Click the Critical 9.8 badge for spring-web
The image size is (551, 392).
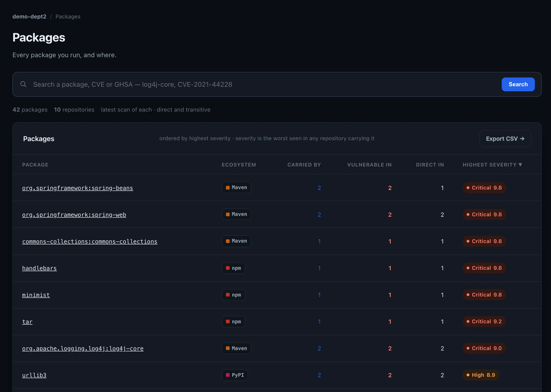pyautogui.click(x=484, y=215)
